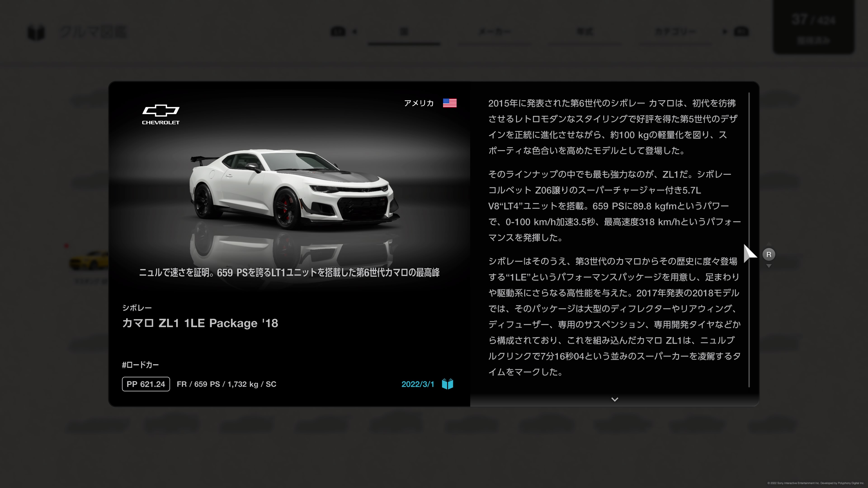Image resolution: width=868 pixels, height=488 pixels.
Task: Click the PP 621.24 badge
Action: pyautogui.click(x=146, y=384)
